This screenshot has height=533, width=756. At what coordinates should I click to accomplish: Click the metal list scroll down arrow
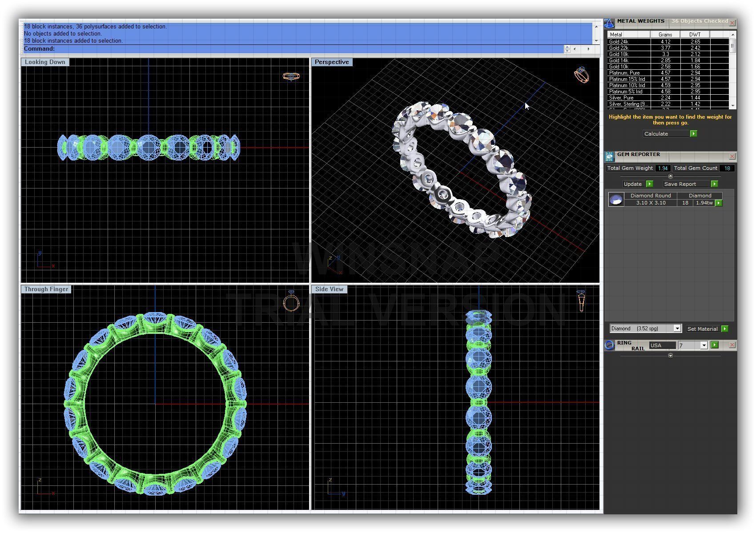[x=732, y=106]
